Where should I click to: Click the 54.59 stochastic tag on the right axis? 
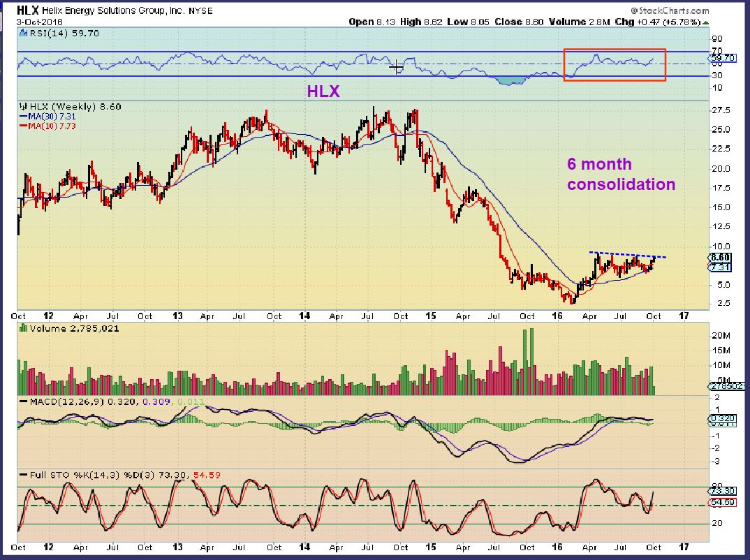click(x=722, y=503)
